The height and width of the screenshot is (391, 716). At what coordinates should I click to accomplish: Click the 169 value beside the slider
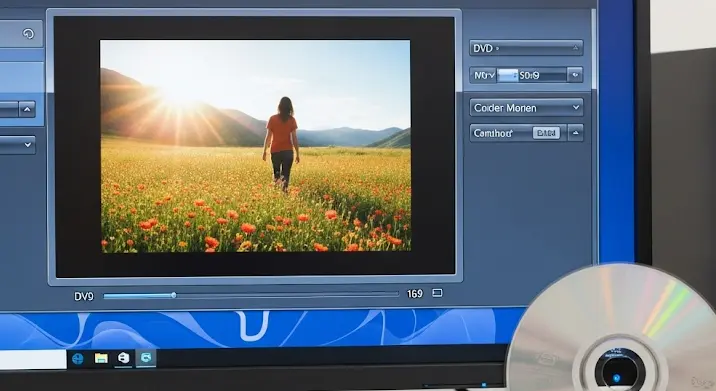tap(415, 294)
